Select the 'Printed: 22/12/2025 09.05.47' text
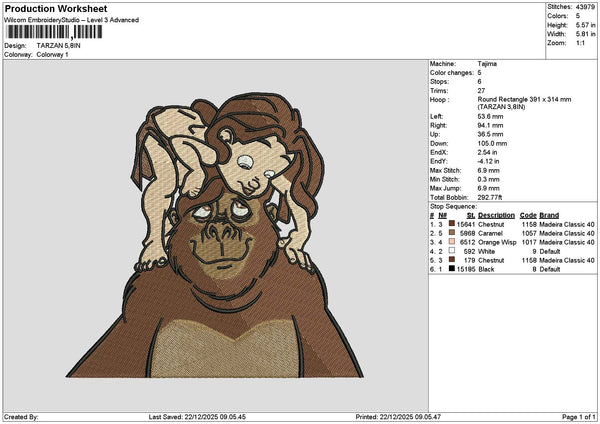 pyautogui.click(x=398, y=417)
